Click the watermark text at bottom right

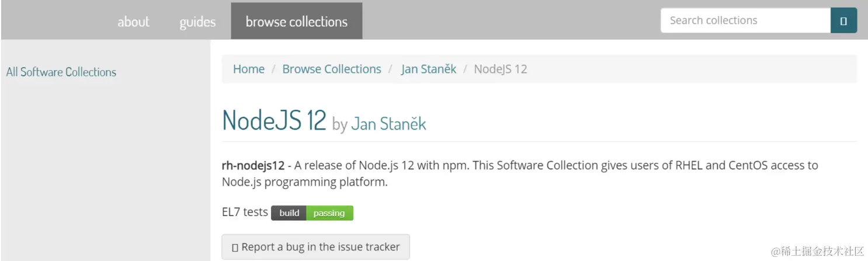click(x=817, y=252)
